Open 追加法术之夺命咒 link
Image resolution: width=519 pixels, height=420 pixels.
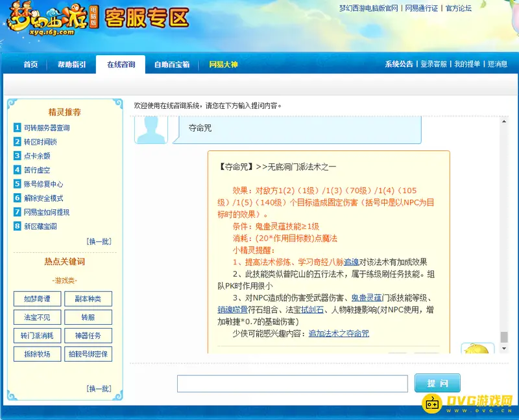pyautogui.click(x=339, y=334)
